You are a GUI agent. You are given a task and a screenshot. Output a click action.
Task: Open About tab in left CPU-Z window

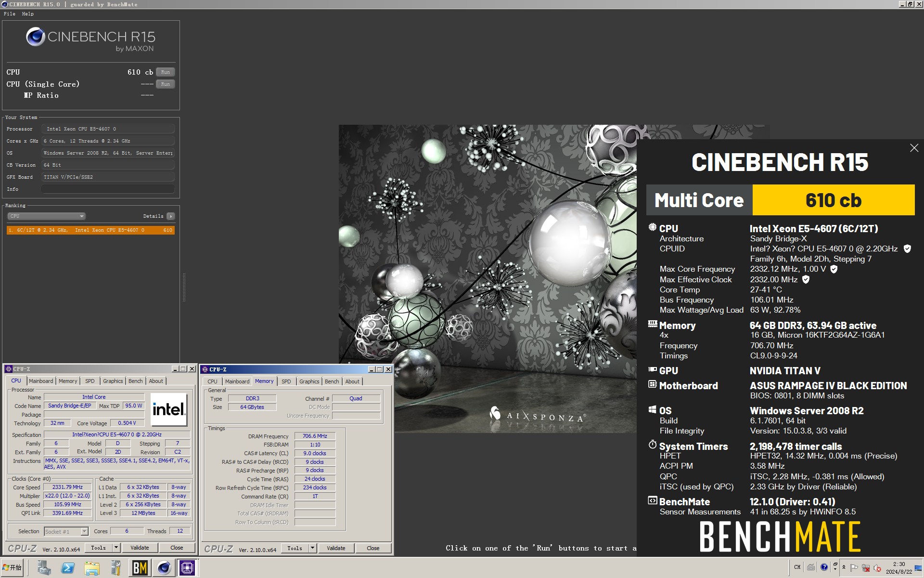point(156,381)
